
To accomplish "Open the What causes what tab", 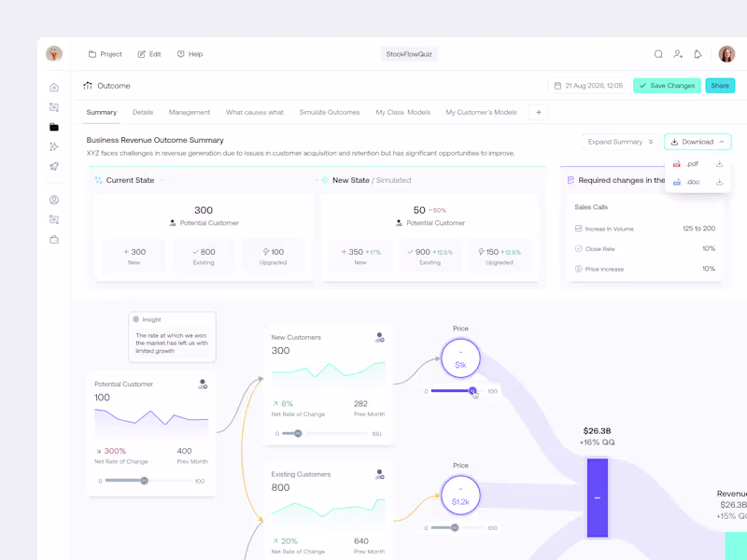I will tap(255, 112).
